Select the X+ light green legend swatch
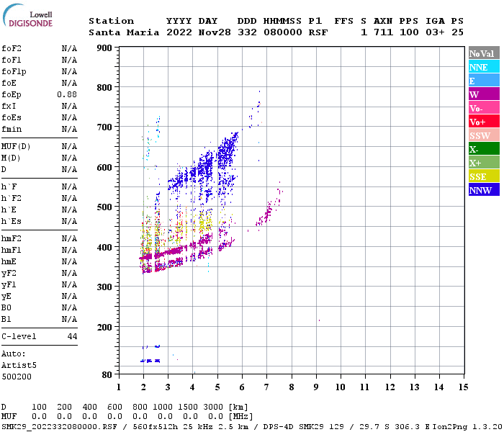 click(x=484, y=162)
